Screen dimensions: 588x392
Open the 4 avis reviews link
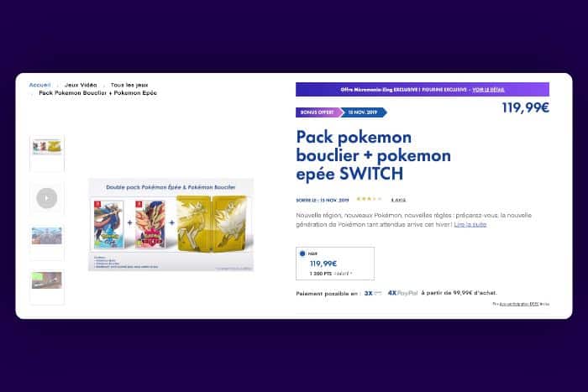click(398, 200)
